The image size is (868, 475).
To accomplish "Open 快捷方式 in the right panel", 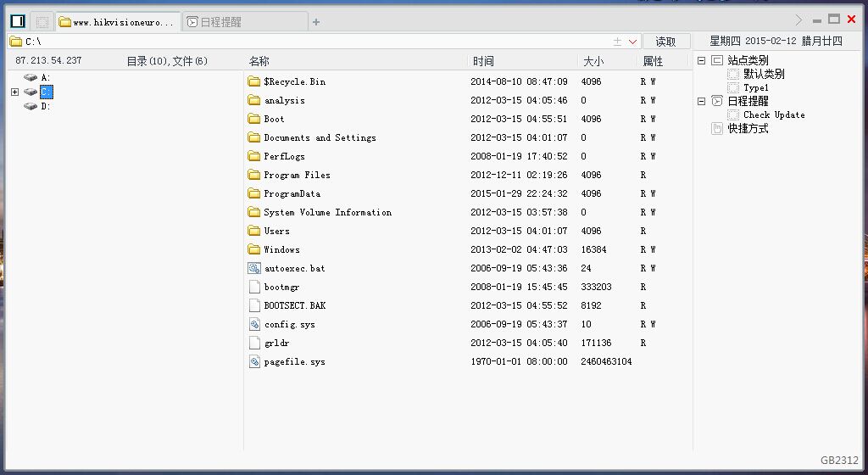I will click(x=748, y=128).
